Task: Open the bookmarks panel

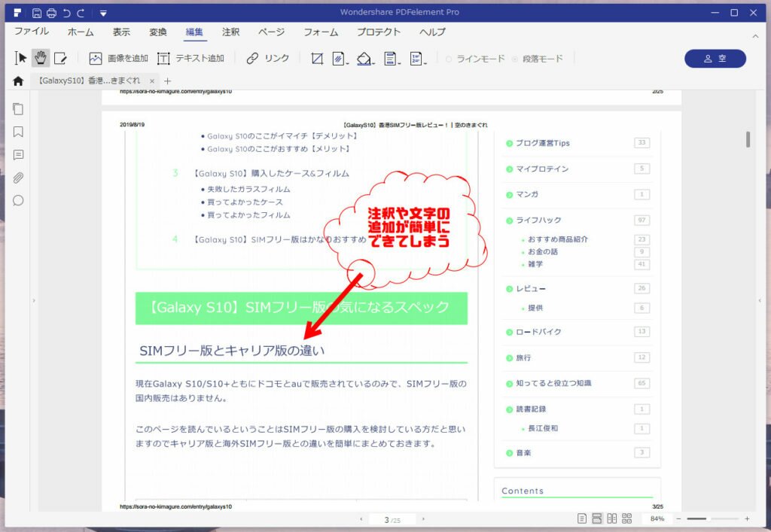Action: pos(18,132)
